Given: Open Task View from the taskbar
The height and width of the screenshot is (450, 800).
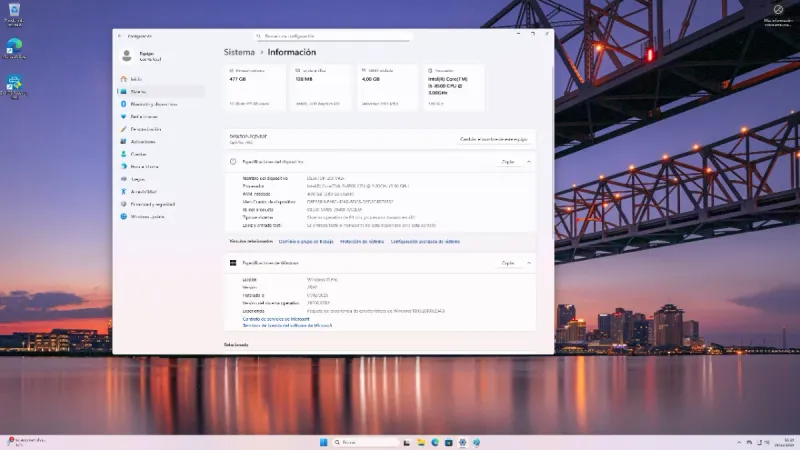Looking at the screenshot, I should coord(407,442).
